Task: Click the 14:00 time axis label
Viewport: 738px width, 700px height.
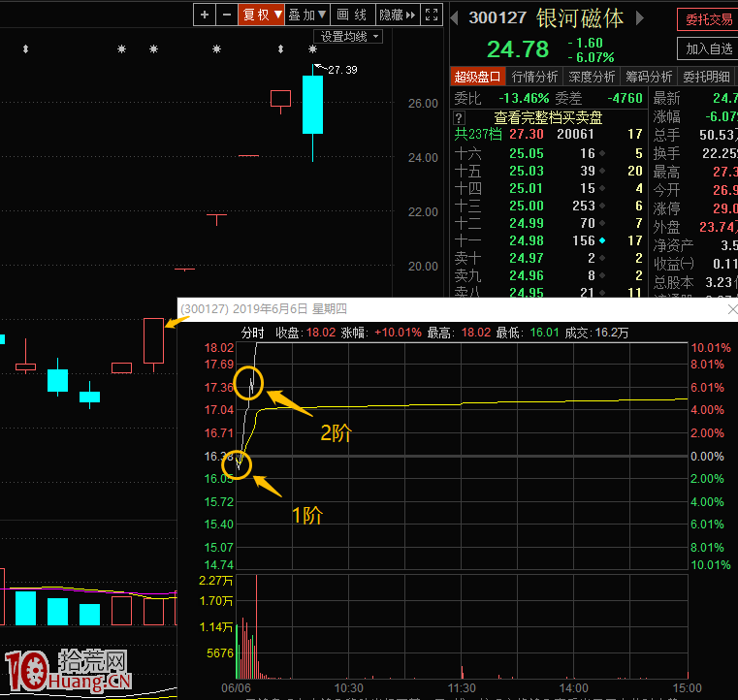Action: tap(573, 688)
